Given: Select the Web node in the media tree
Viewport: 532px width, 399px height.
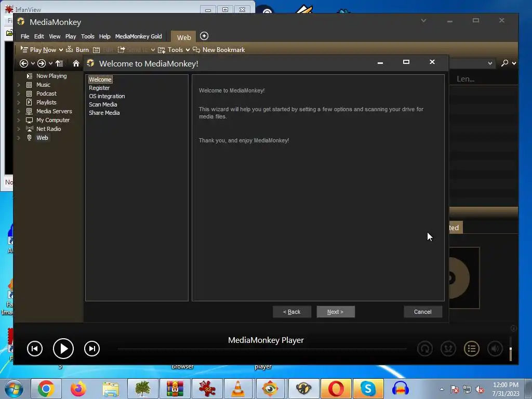Looking at the screenshot, I should [42, 138].
